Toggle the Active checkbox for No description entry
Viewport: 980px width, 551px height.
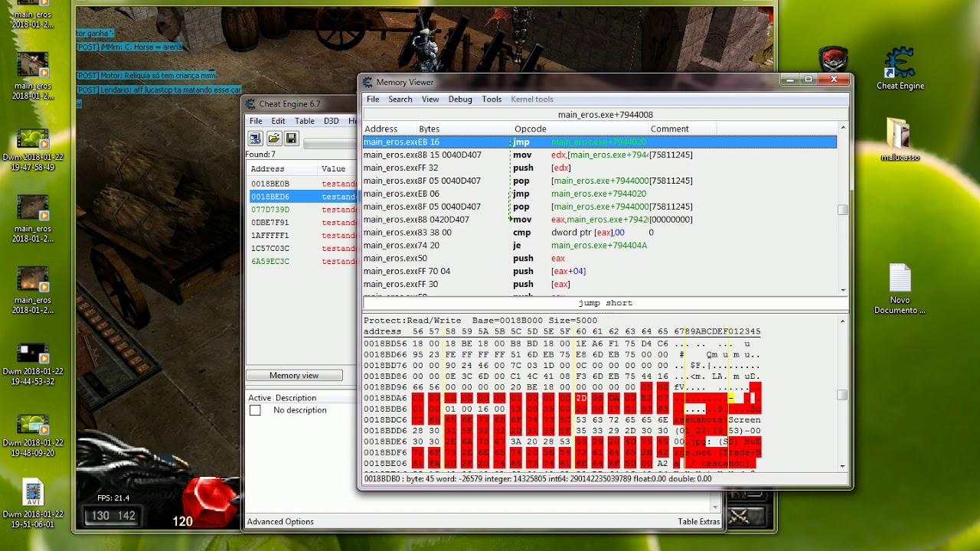[x=255, y=410]
